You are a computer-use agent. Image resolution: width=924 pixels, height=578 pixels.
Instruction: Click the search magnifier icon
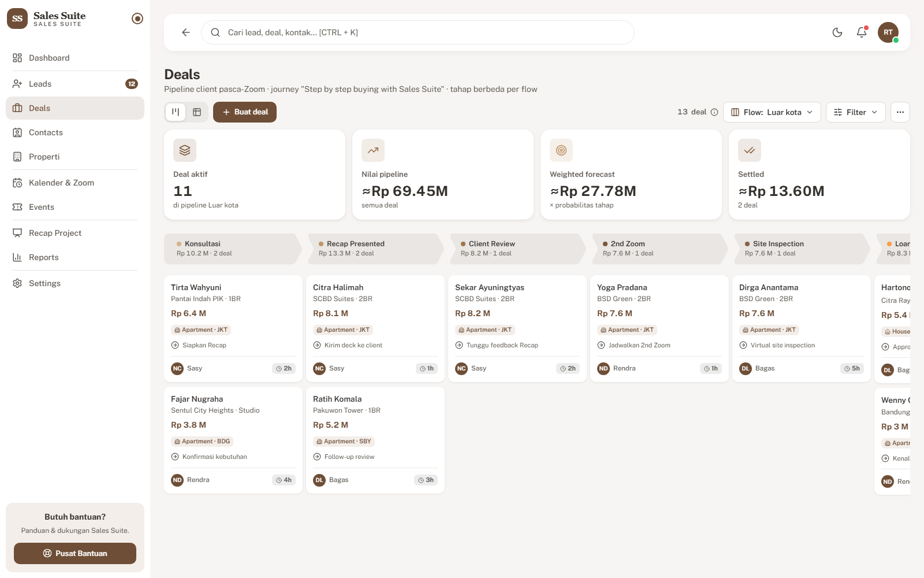coord(215,32)
